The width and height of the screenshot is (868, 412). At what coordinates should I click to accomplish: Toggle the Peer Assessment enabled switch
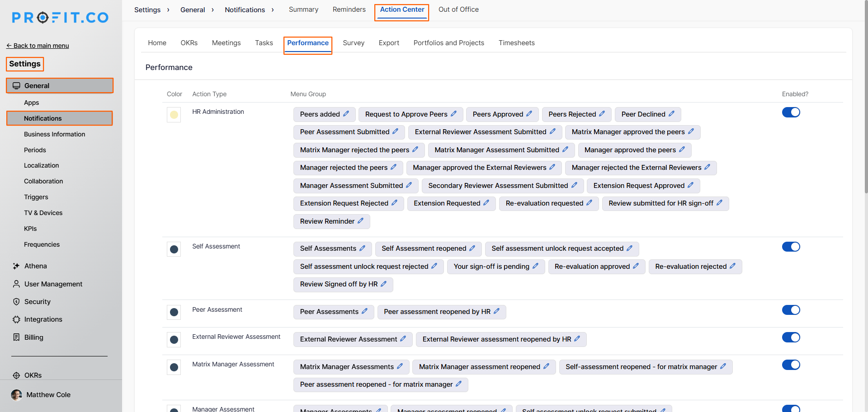pyautogui.click(x=791, y=310)
